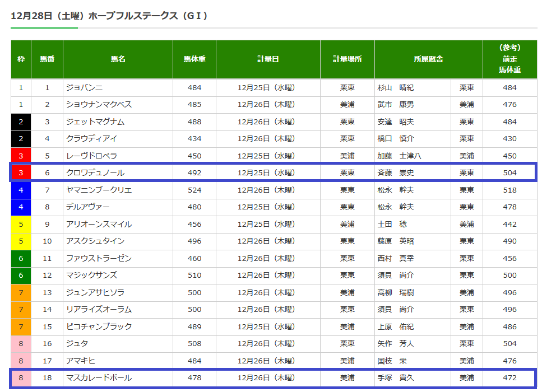Click body weight 492 of クロワデュノール
Screen dimensions: 542x392
[x=194, y=173]
